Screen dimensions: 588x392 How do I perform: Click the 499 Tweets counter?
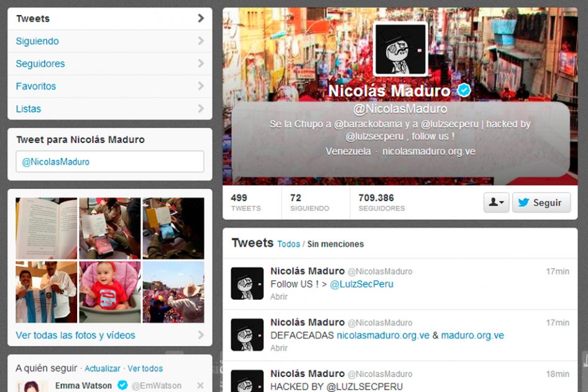point(246,202)
